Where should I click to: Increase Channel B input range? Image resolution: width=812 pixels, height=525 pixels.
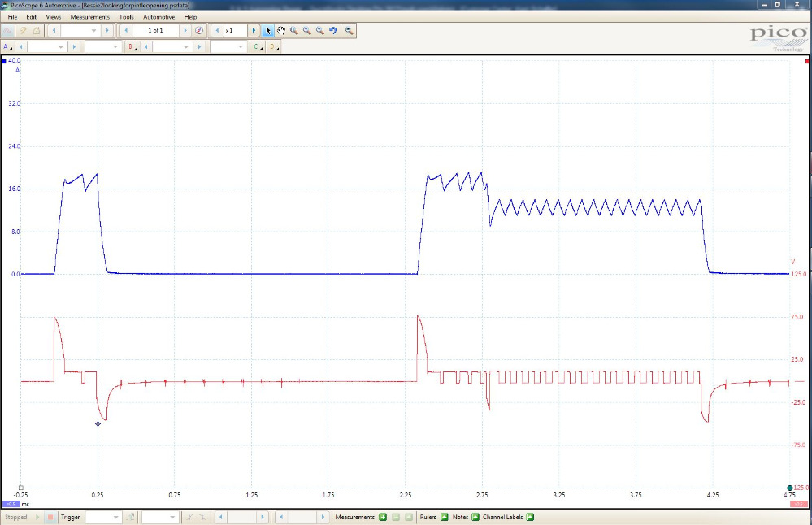point(199,47)
